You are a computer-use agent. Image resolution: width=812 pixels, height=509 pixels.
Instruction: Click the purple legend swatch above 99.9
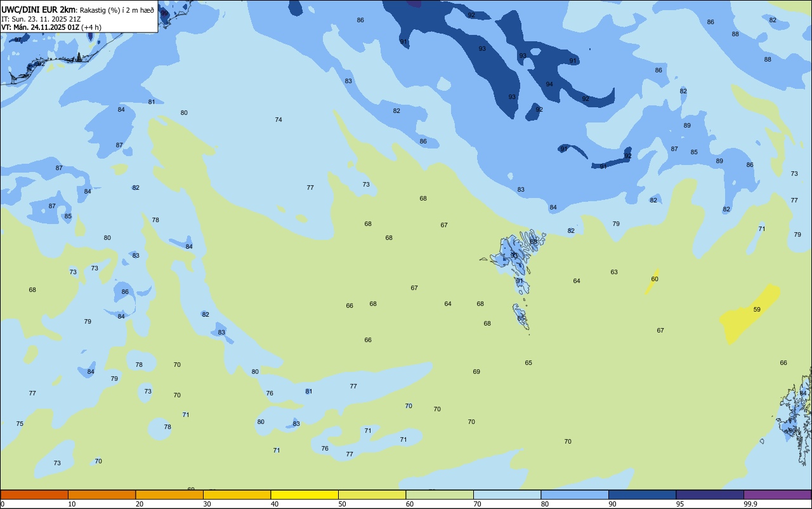tap(777, 494)
